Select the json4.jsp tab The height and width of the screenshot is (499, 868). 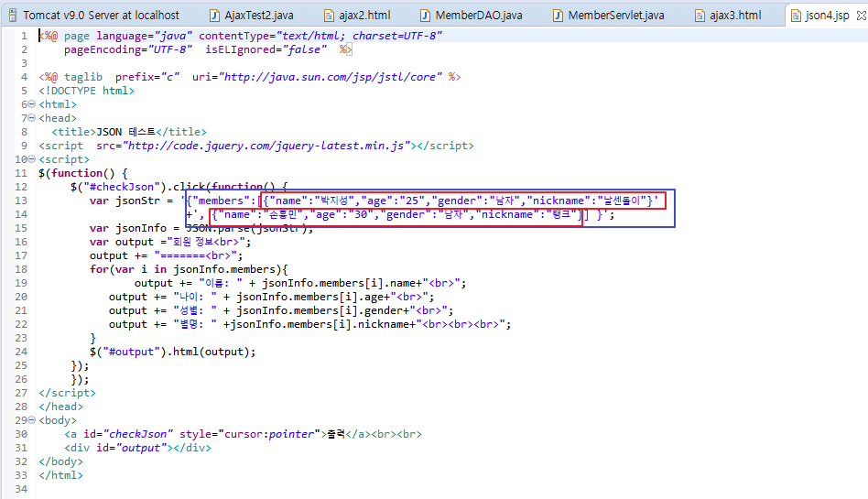[x=827, y=15]
